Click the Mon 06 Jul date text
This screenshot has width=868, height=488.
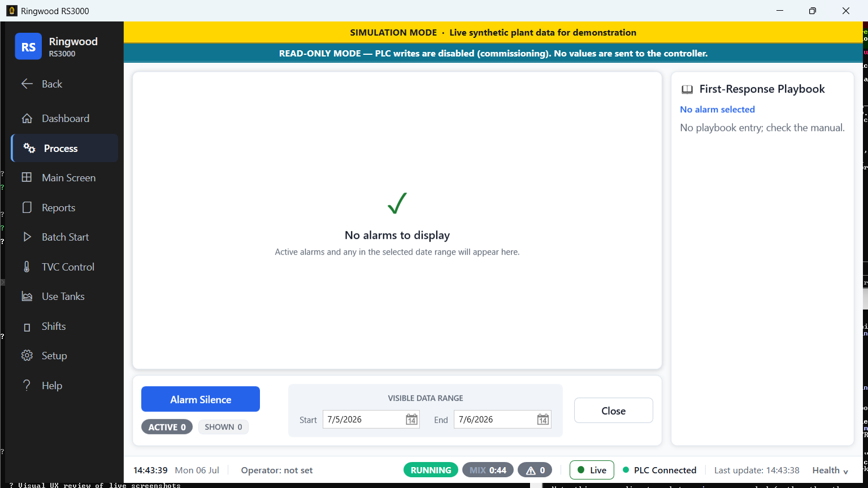click(x=197, y=470)
